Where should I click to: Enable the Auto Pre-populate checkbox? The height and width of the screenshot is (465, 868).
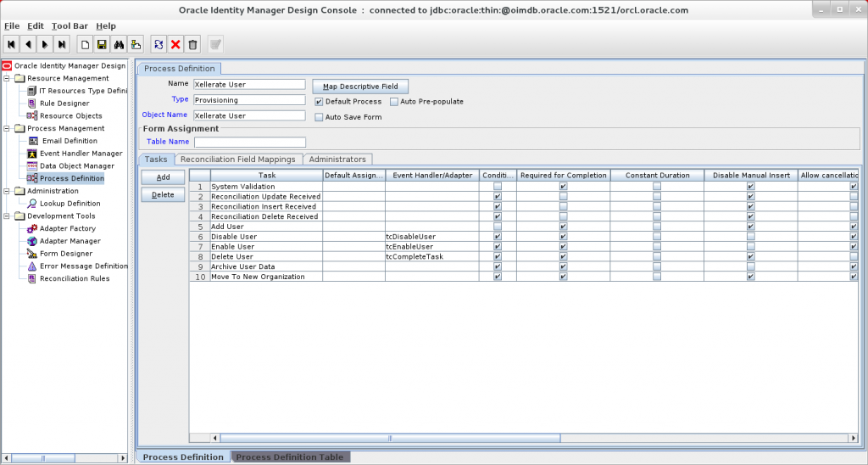[x=394, y=102]
